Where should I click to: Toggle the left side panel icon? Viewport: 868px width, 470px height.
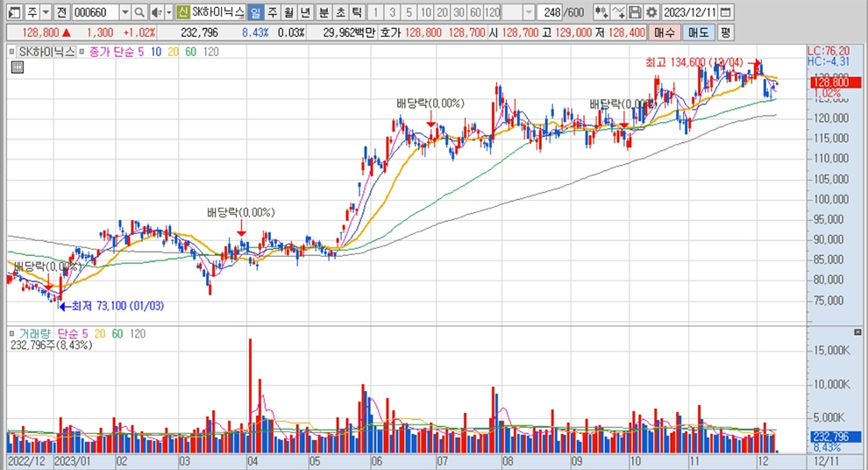(x=15, y=11)
